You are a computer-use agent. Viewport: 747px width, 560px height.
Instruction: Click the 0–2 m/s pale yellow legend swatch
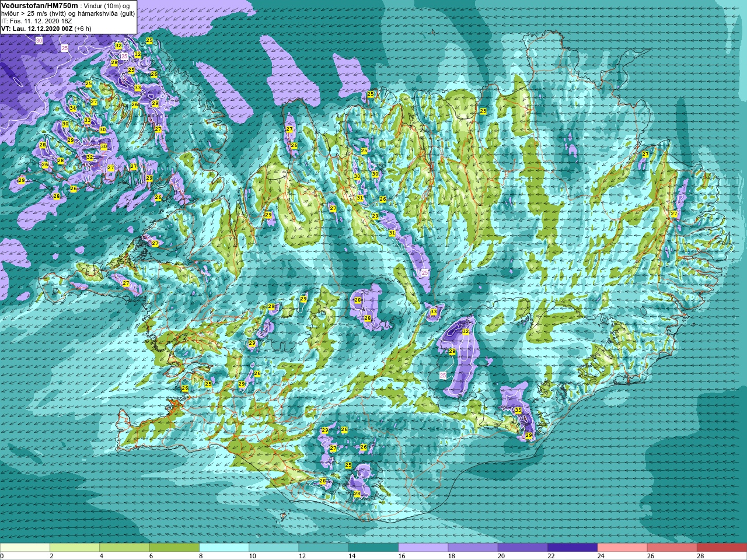point(25,547)
